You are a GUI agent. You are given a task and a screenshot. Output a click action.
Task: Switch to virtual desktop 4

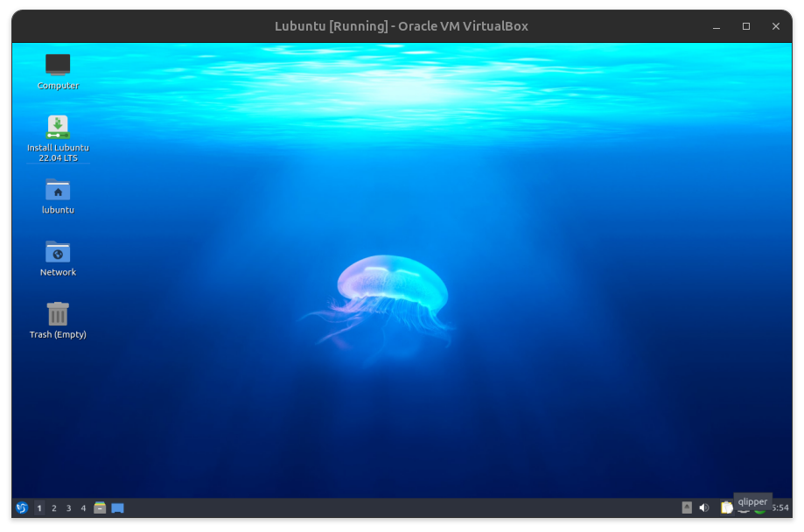pos(84,507)
